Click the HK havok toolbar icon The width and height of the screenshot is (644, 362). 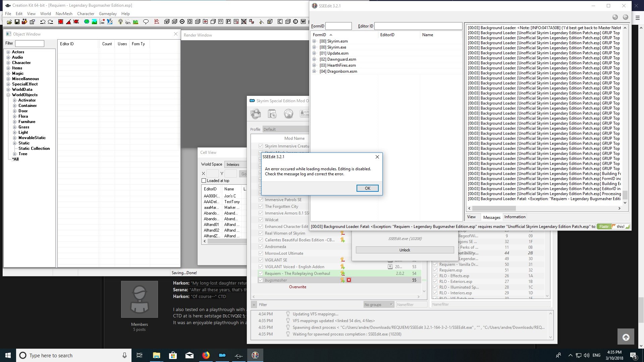pyautogui.click(x=102, y=22)
